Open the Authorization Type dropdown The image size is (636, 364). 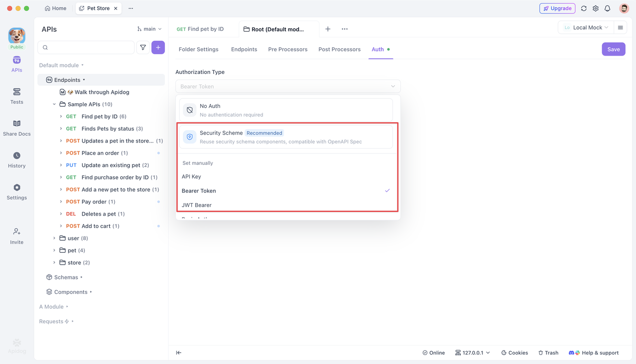coord(288,86)
